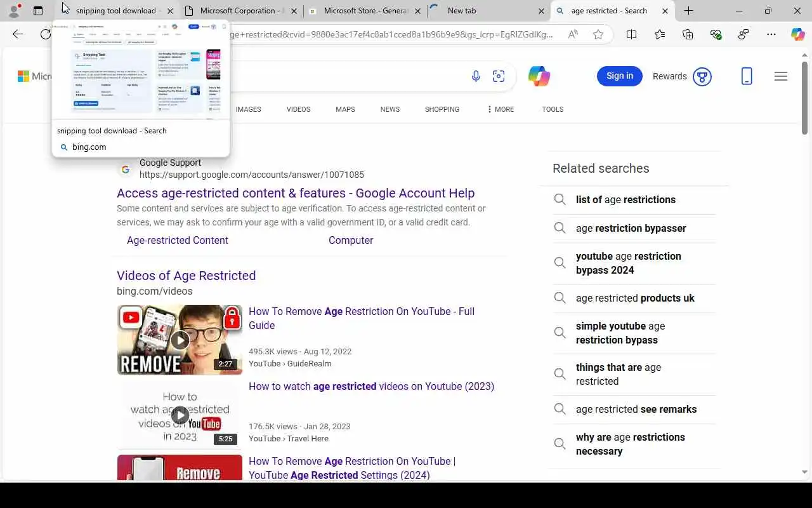
Task: Click the scrollbar down arrow
Action: pyautogui.click(x=804, y=472)
